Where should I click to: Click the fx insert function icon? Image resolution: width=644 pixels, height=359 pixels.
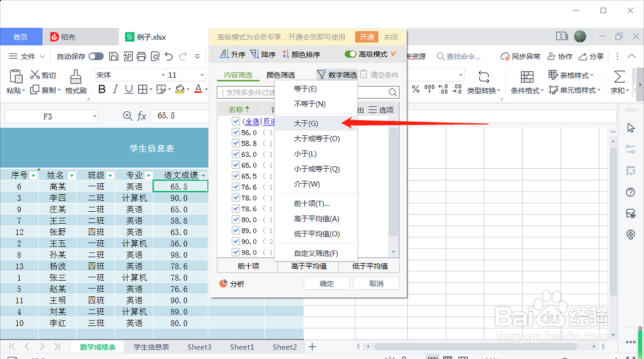coord(141,116)
